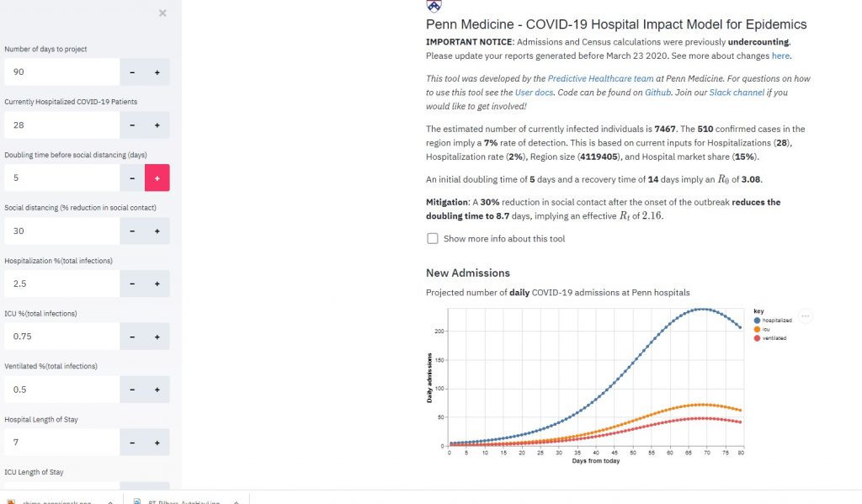The width and height of the screenshot is (862, 504).
Task: Click the social distancing percent input field
Action: click(61, 231)
